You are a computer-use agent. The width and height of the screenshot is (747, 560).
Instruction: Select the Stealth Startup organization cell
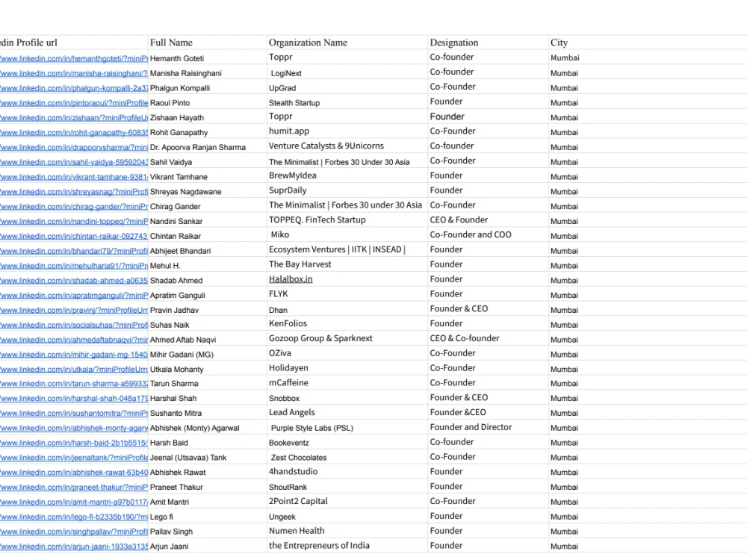[347, 103]
